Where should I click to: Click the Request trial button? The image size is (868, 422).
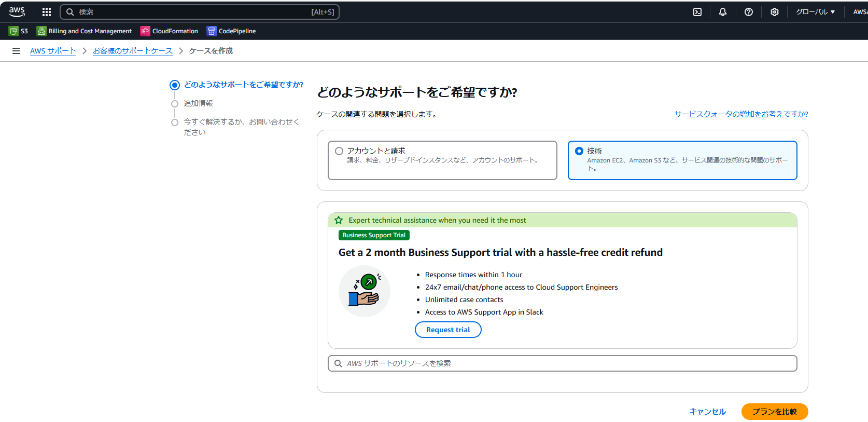[448, 330]
